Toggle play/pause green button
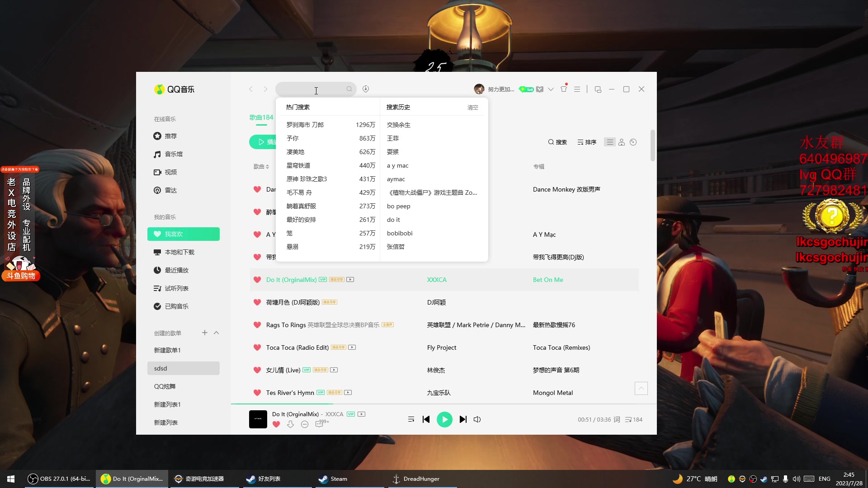This screenshot has width=868, height=488. click(444, 419)
